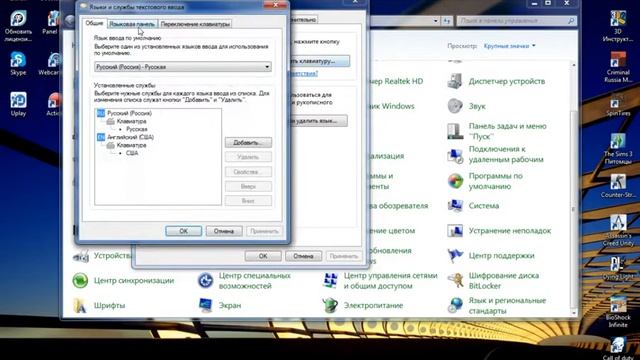Open the Экран display icon
Screen dimensions: 640x360
tap(205, 305)
